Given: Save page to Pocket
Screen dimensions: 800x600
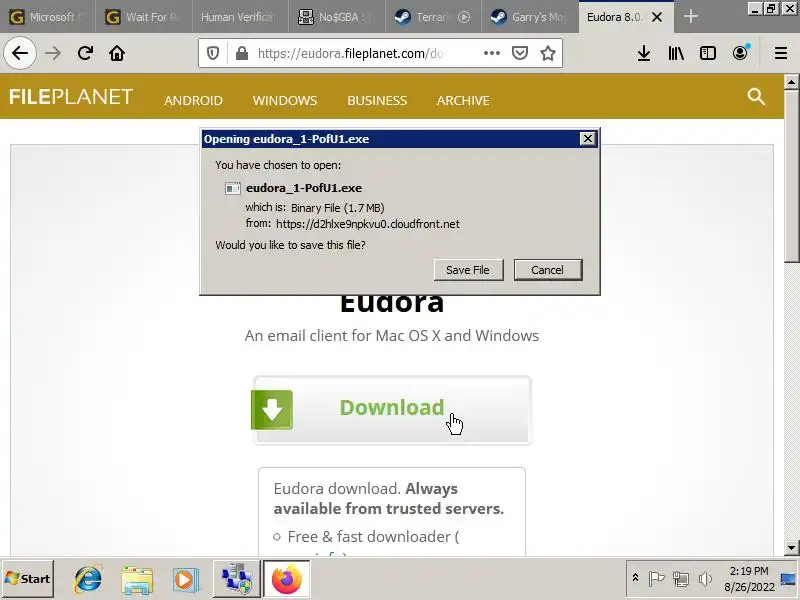Looking at the screenshot, I should click(519, 53).
